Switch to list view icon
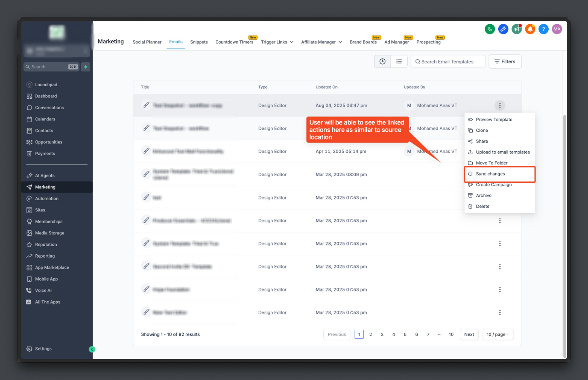Image resolution: width=588 pixels, height=380 pixels. click(399, 61)
